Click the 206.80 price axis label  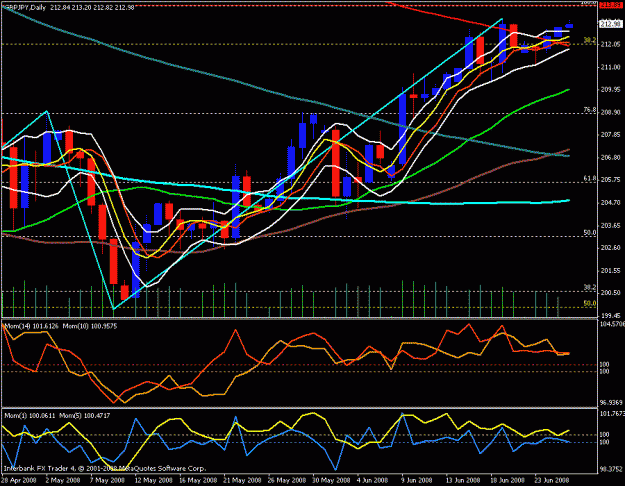(610, 157)
